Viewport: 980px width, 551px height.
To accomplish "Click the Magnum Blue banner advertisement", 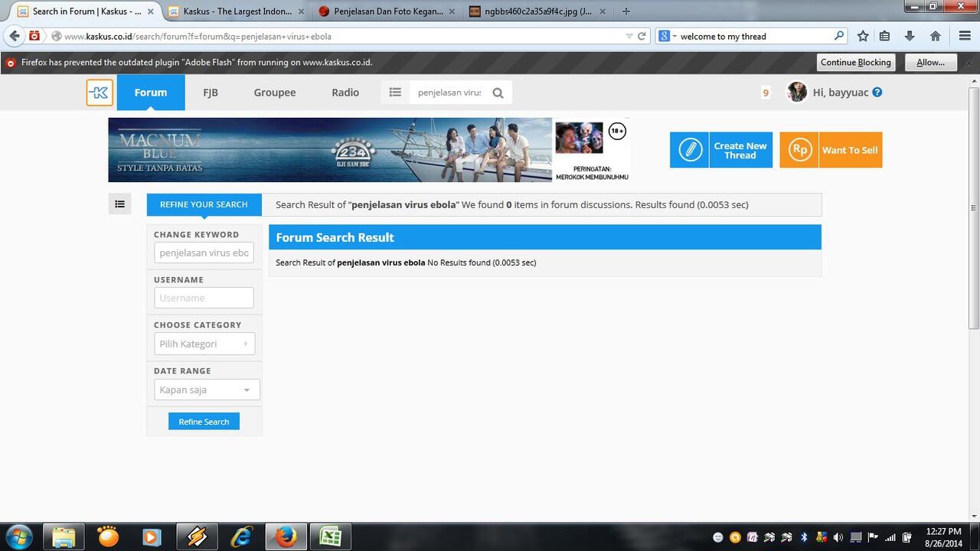I will [x=368, y=150].
